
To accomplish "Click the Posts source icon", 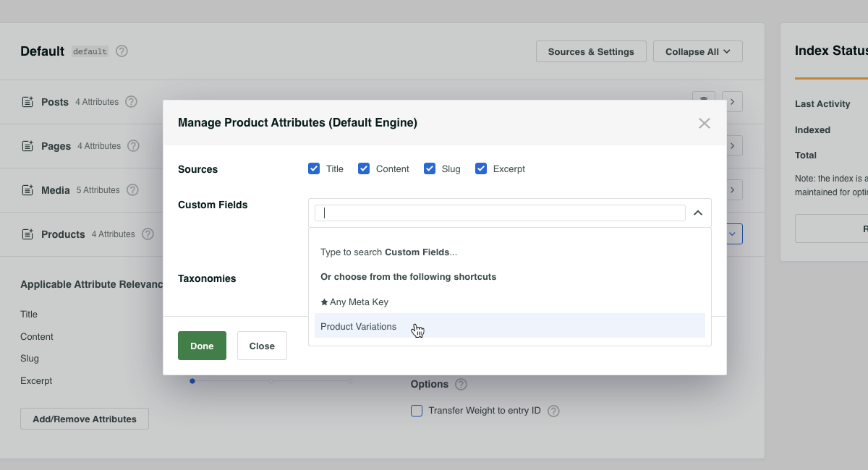I will (27, 102).
